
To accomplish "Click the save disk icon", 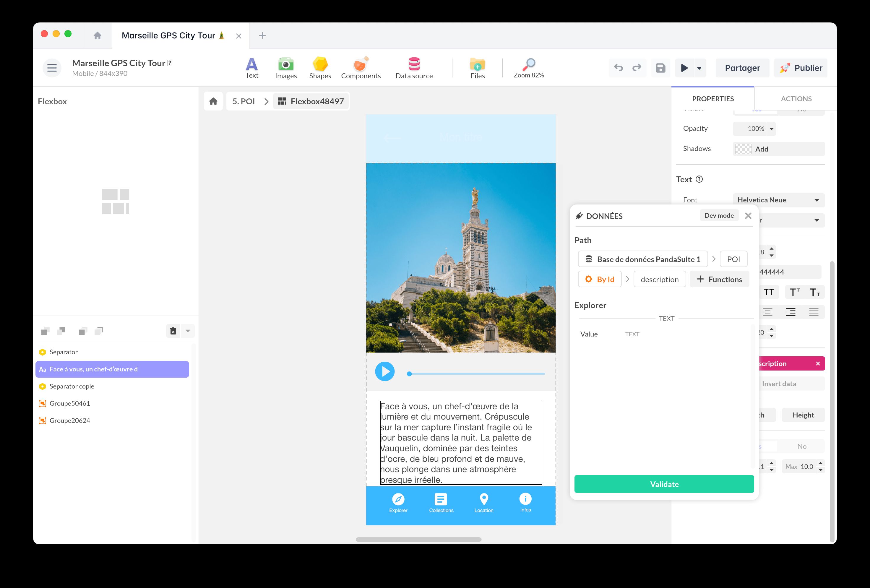I will tap(660, 68).
